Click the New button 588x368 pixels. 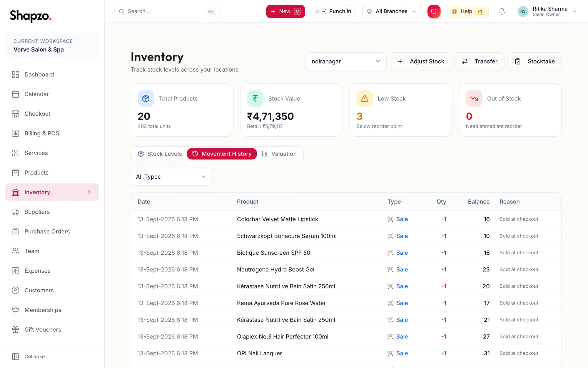[x=285, y=11]
